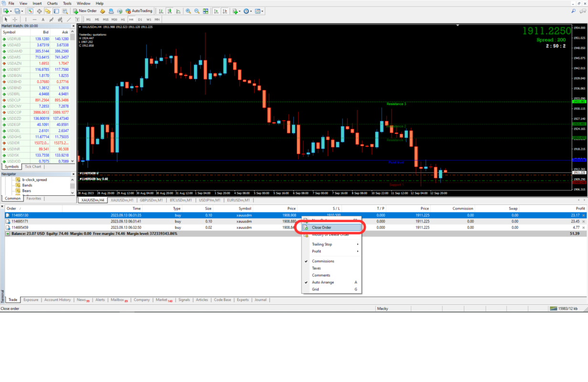Toggle the Terminal panel icon
588x382 pixels.
(56, 11)
